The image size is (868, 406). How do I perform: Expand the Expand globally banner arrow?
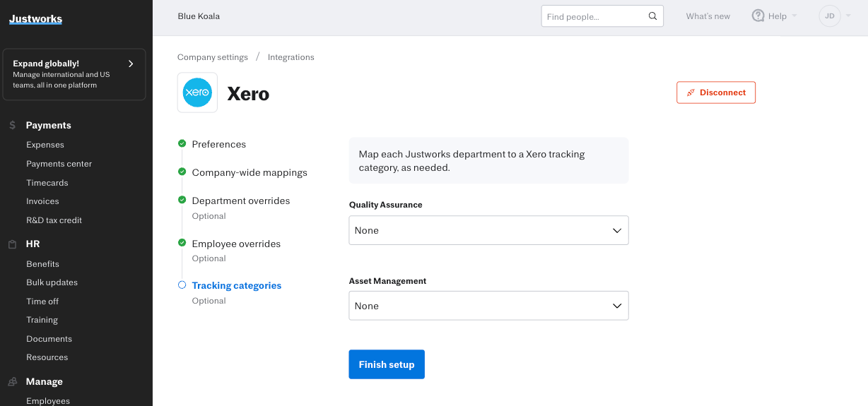131,64
